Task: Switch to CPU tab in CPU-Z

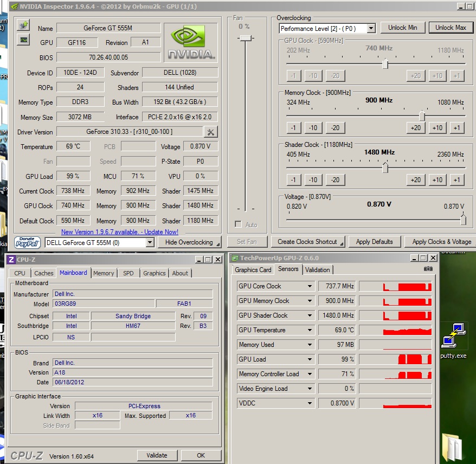Action: 20,273
